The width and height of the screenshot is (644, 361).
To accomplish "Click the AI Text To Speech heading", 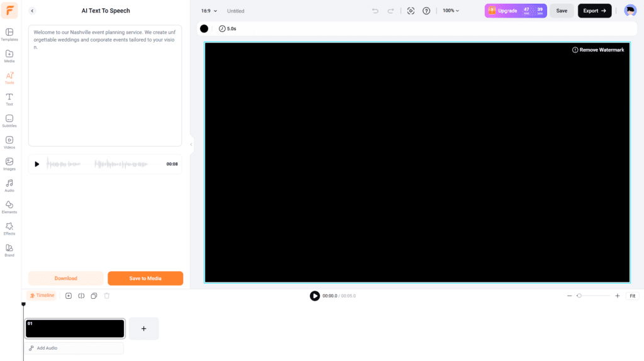I will click(106, 11).
